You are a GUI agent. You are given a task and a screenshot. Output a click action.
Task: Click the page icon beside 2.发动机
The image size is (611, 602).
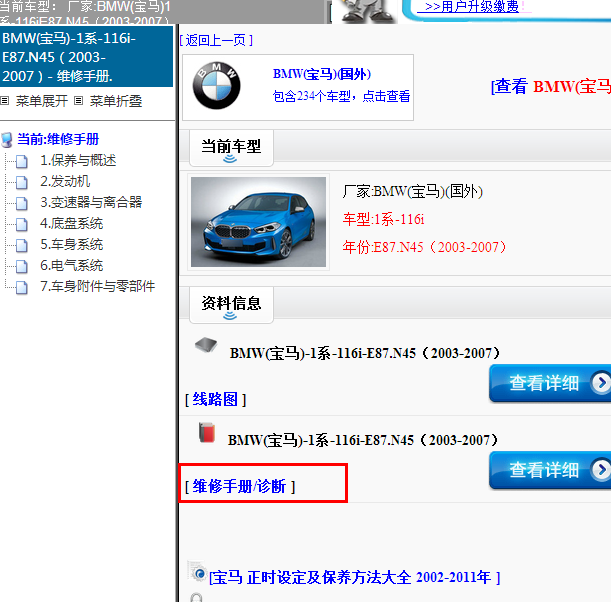21,182
